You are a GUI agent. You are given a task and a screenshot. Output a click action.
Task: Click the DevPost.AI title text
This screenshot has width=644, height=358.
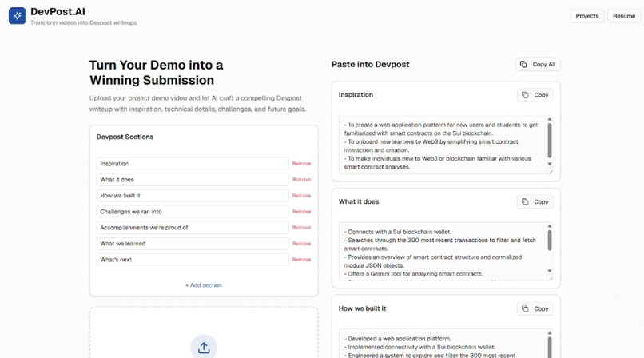[x=58, y=11]
